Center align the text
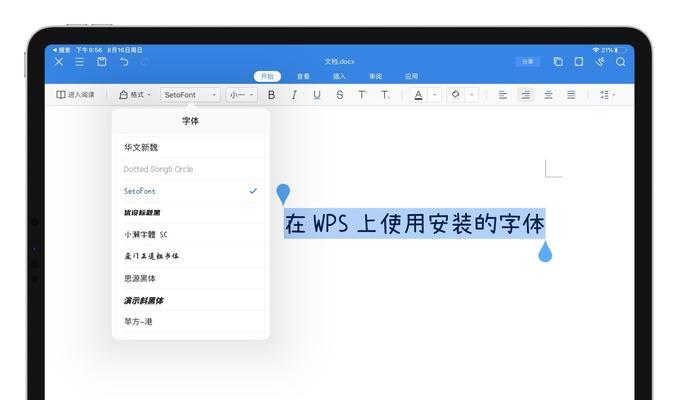Image resolution: width=678 pixels, height=400 pixels. click(548, 95)
